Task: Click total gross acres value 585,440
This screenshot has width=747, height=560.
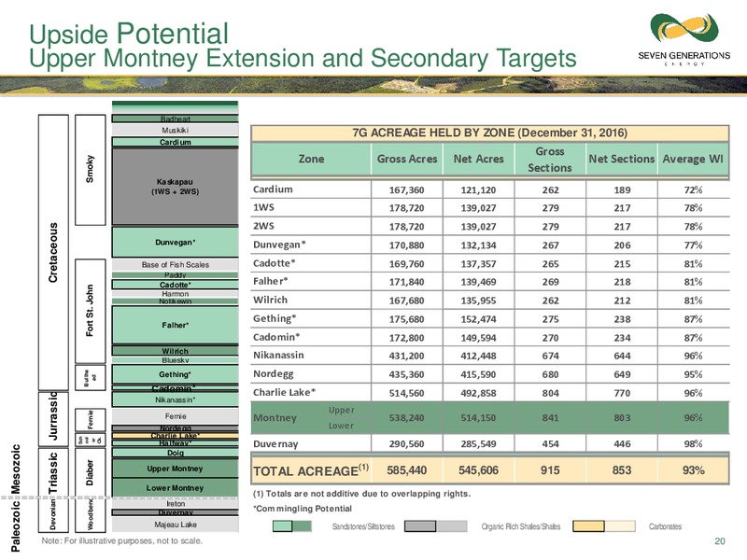Action: point(406,470)
